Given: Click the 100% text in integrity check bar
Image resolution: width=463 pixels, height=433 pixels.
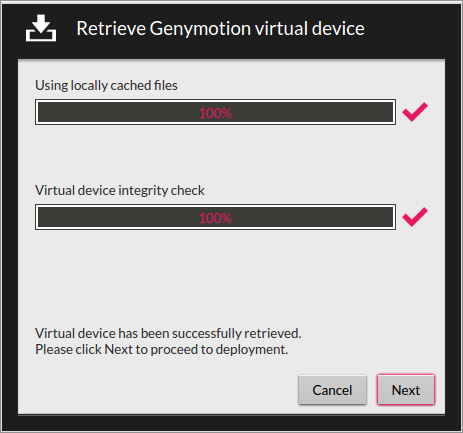Looking at the screenshot, I should pyautogui.click(x=215, y=218).
